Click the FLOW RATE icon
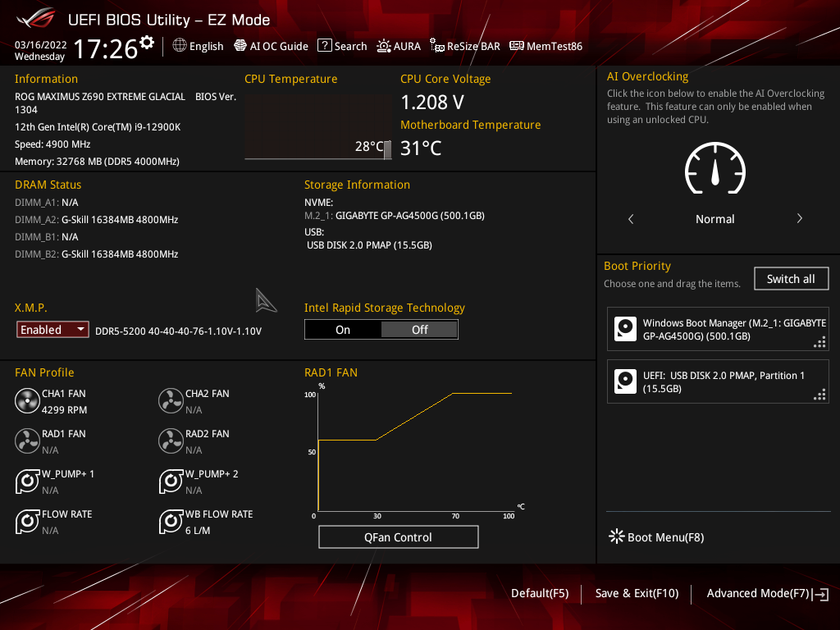Image resolution: width=840 pixels, height=630 pixels. 27,521
